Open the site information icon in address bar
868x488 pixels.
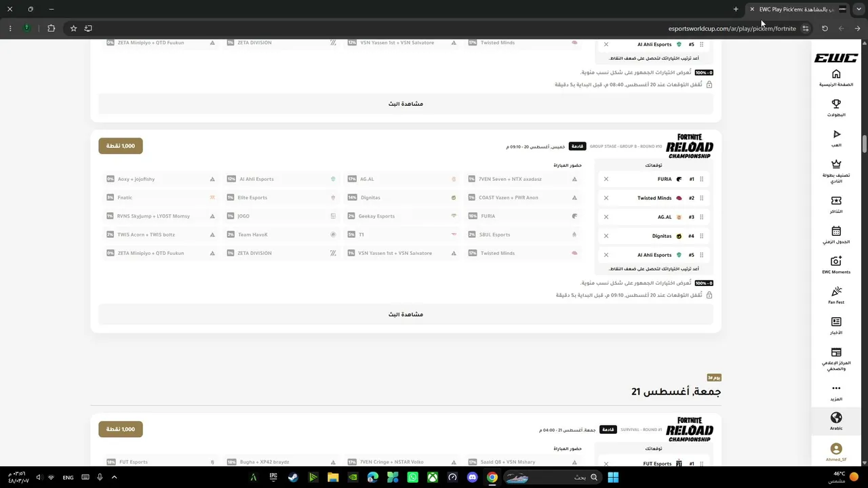tap(806, 28)
